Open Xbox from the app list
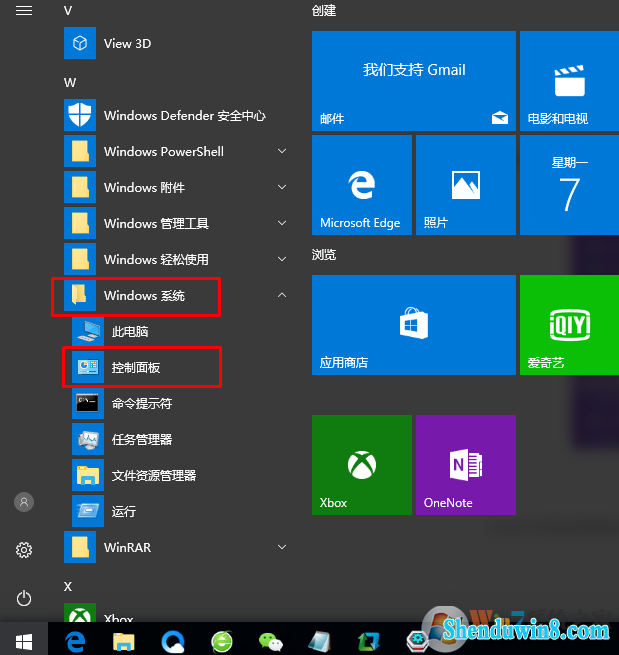This screenshot has width=619, height=655. [175, 612]
